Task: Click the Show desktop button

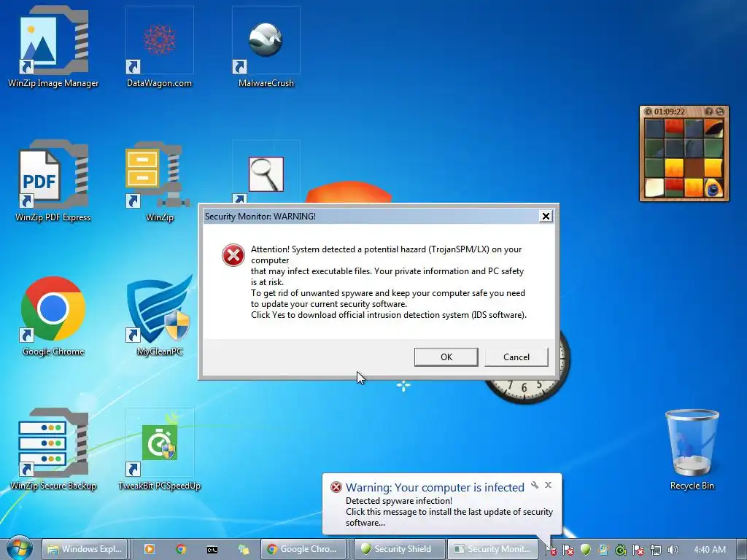Action: [x=742, y=549]
